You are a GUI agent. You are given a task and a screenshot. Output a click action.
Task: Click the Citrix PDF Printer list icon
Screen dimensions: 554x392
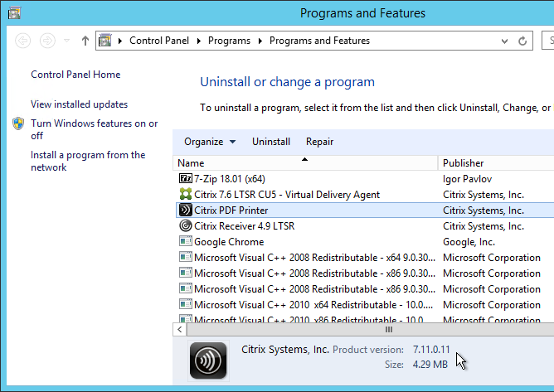pyautogui.click(x=186, y=211)
